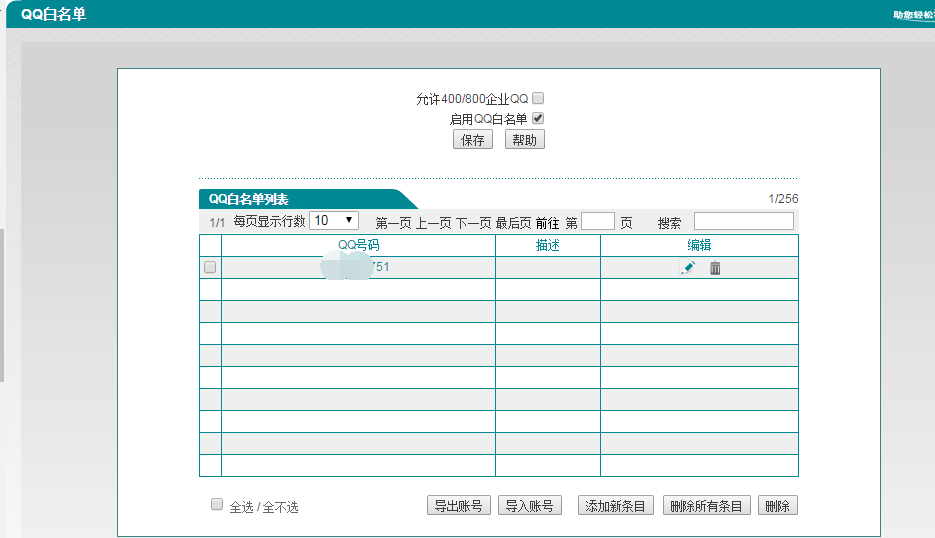Select the QQ number ending in 51
Viewport: 935px width, 538px height.
[355, 267]
